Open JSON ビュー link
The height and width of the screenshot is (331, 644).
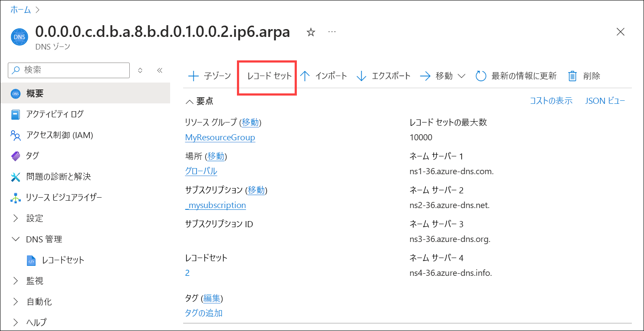[x=605, y=101]
